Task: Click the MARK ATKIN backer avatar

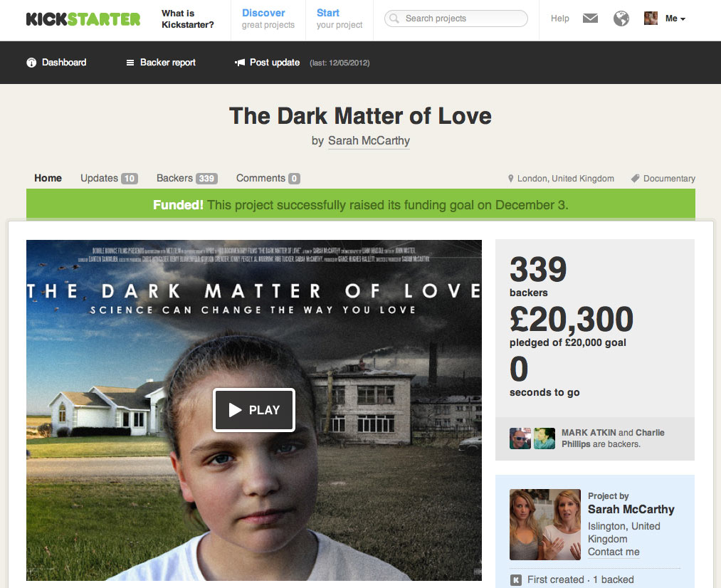Action: point(520,438)
